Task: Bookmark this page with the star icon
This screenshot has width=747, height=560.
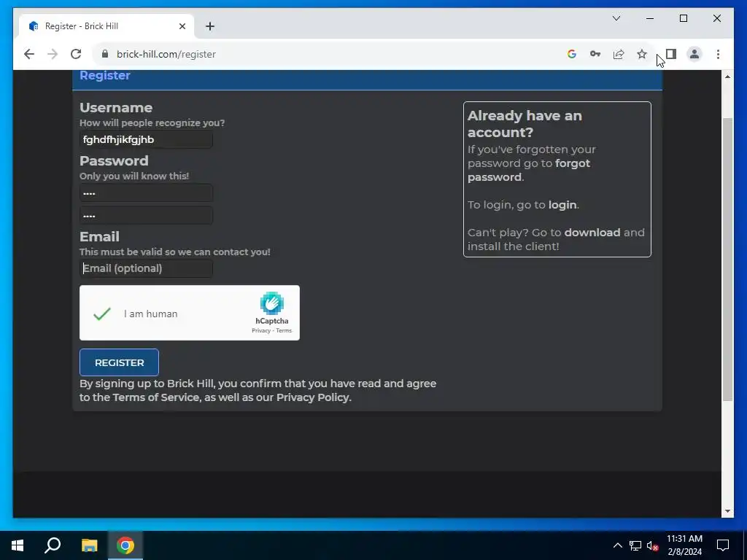Action: [x=642, y=54]
